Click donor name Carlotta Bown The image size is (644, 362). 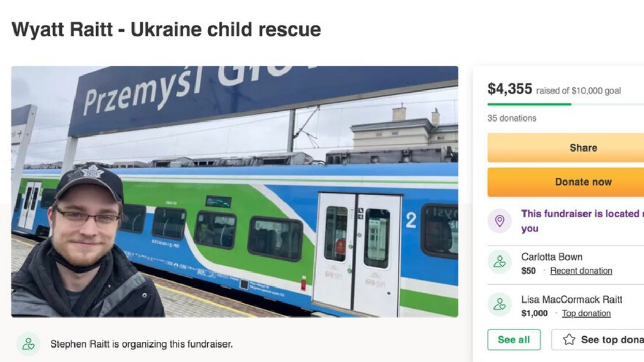click(x=551, y=257)
